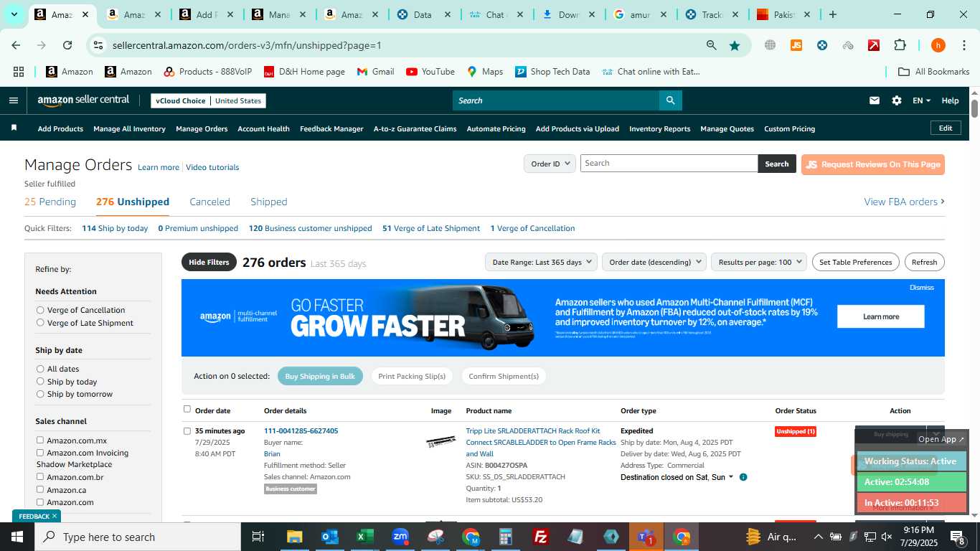This screenshot has width=980, height=551.
Task: Click the Set Table Preferences button
Action: coord(855,262)
